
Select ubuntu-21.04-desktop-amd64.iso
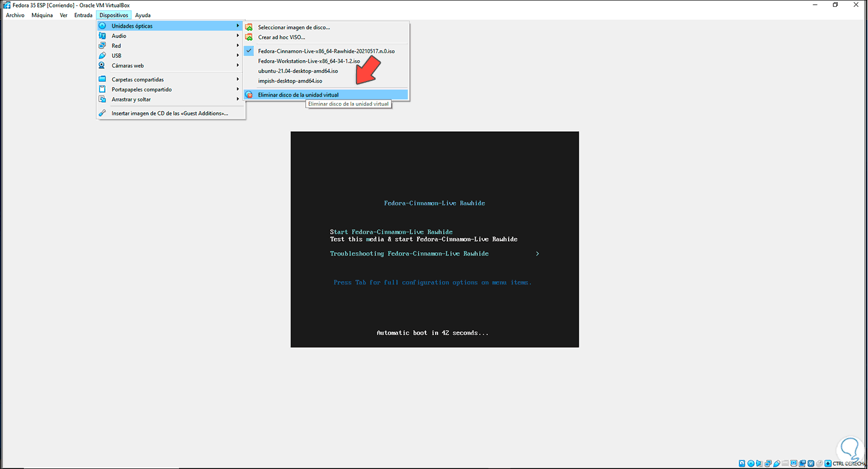326,71
